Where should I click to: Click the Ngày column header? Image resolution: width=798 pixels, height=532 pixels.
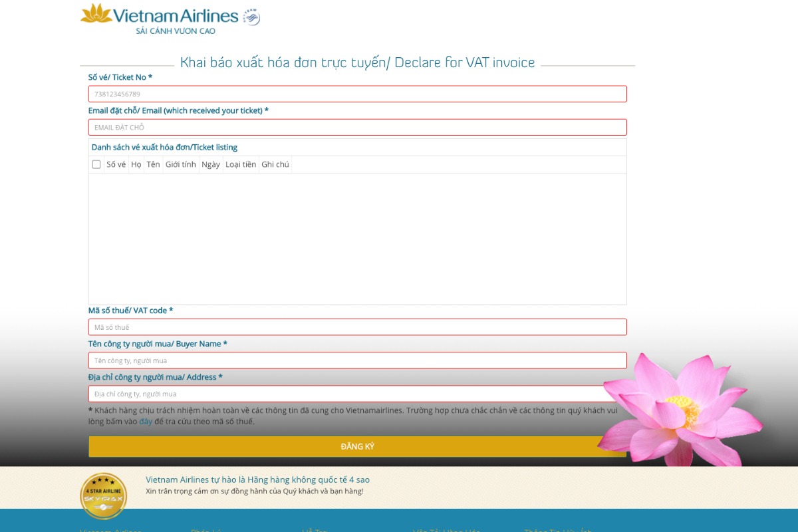coord(211,164)
